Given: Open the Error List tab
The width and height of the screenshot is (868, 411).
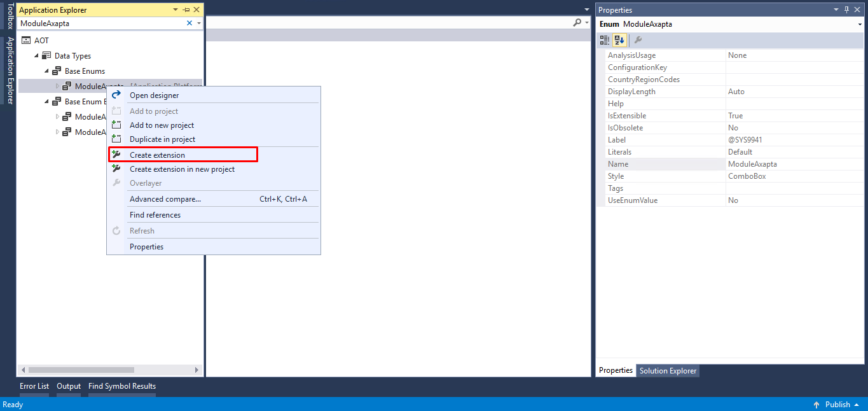Looking at the screenshot, I should [34, 386].
